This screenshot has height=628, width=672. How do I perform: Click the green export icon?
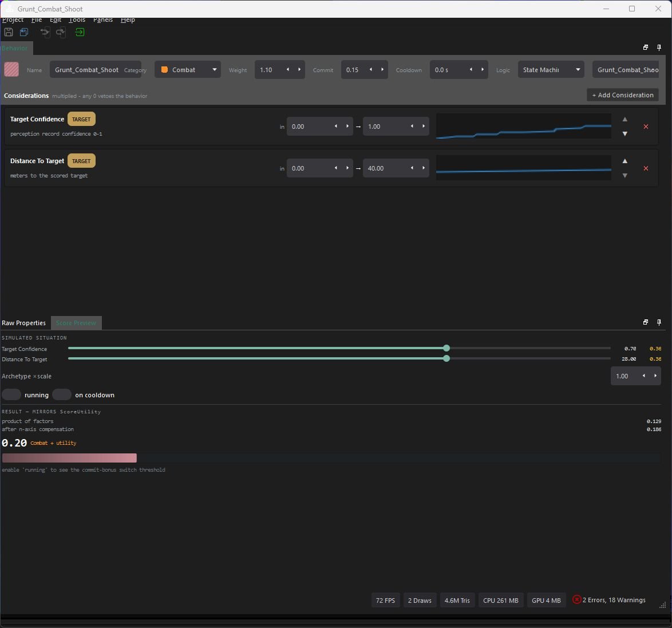click(x=80, y=32)
